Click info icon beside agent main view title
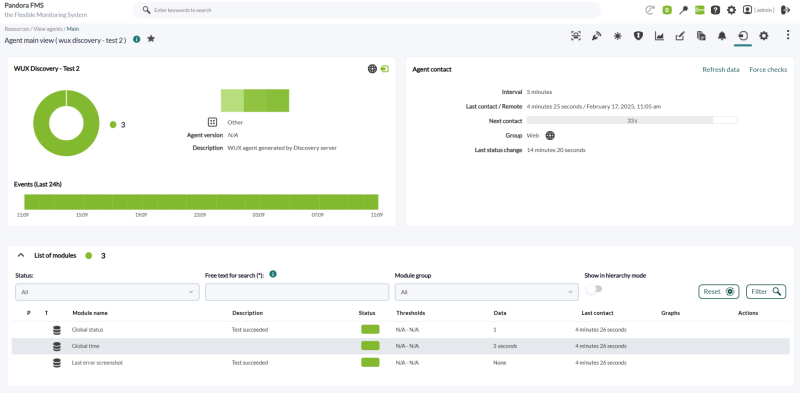Screen dimensions: 800x393 pyautogui.click(x=137, y=39)
